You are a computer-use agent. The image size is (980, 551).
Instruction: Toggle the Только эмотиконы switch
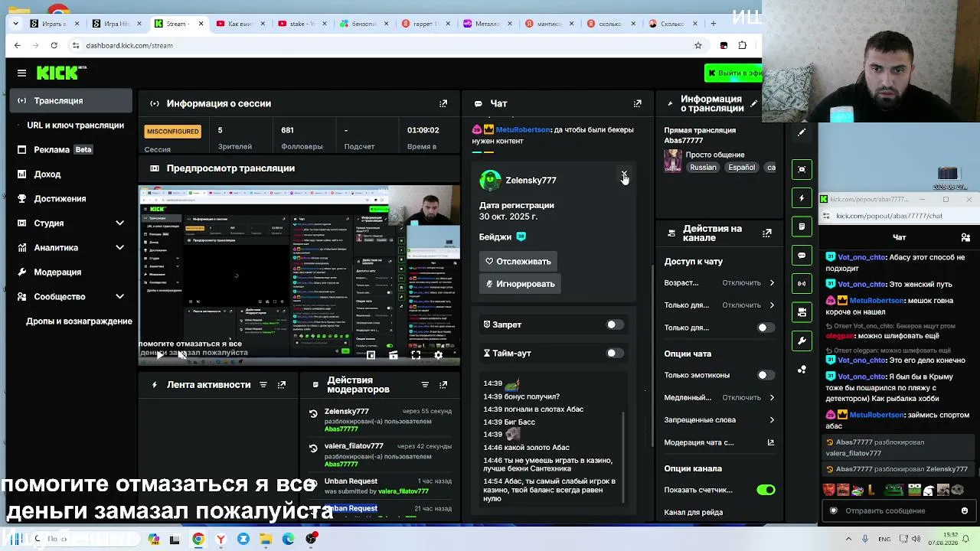point(766,375)
